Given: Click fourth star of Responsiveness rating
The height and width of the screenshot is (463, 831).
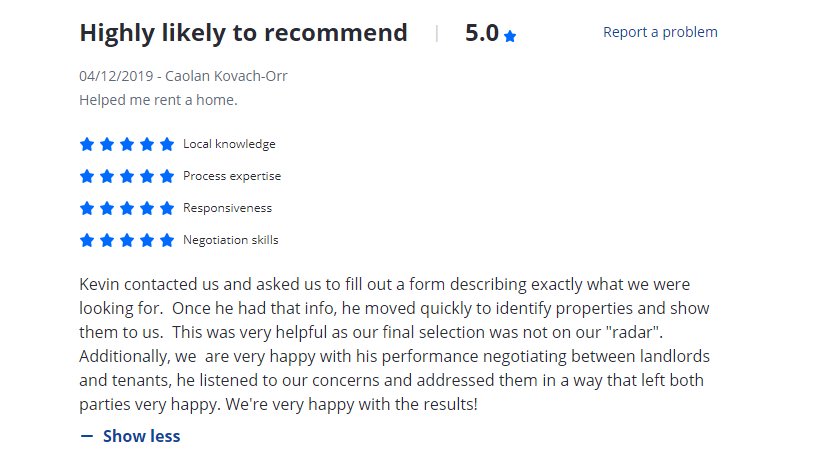Looking at the screenshot, I should tap(147, 208).
